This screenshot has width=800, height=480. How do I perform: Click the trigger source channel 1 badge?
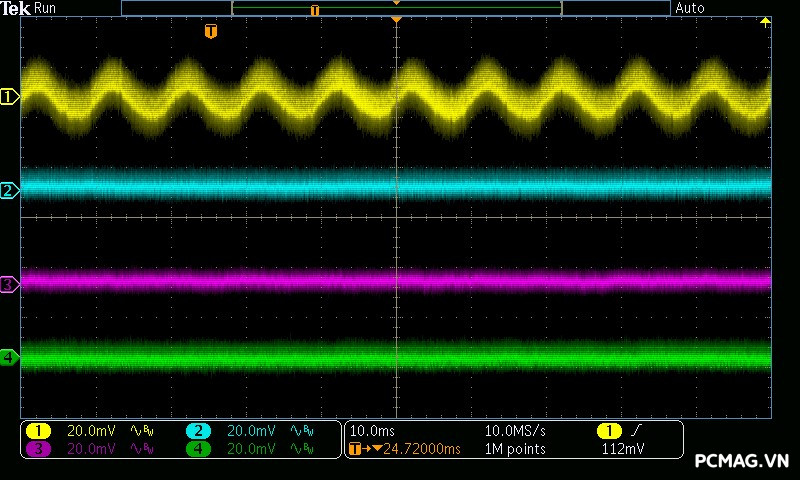(608, 431)
